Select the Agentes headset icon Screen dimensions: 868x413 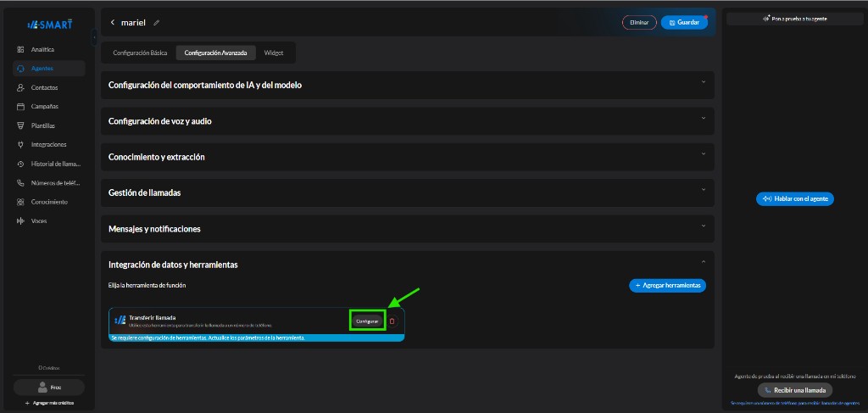20,69
